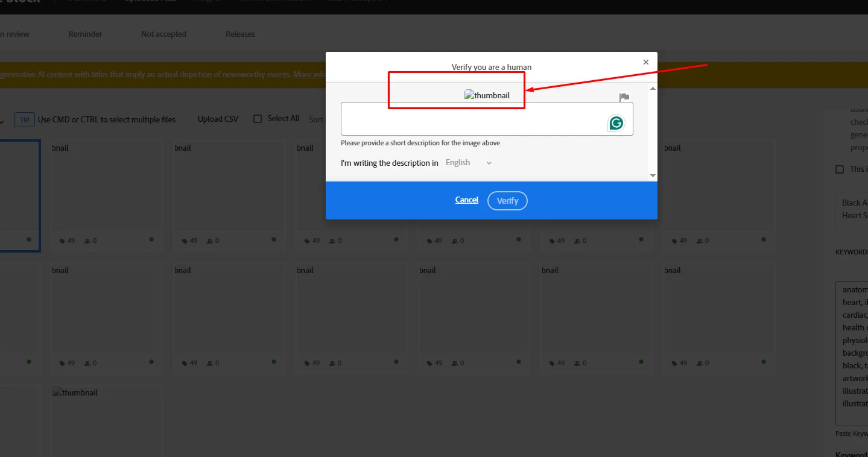Switch to the Reminder tab
Viewport: 868px width, 457px height.
pyautogui.click(x=85, y=34)
